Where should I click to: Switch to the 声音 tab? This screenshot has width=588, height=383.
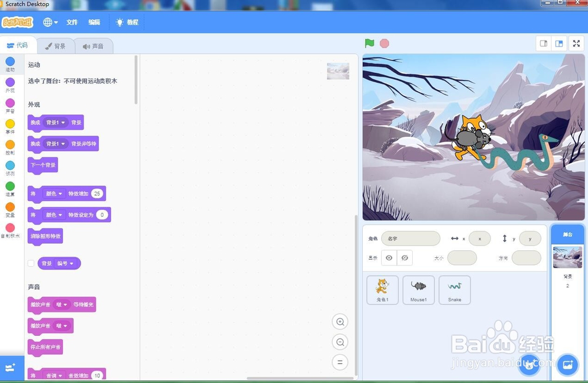tap(93, 46)
